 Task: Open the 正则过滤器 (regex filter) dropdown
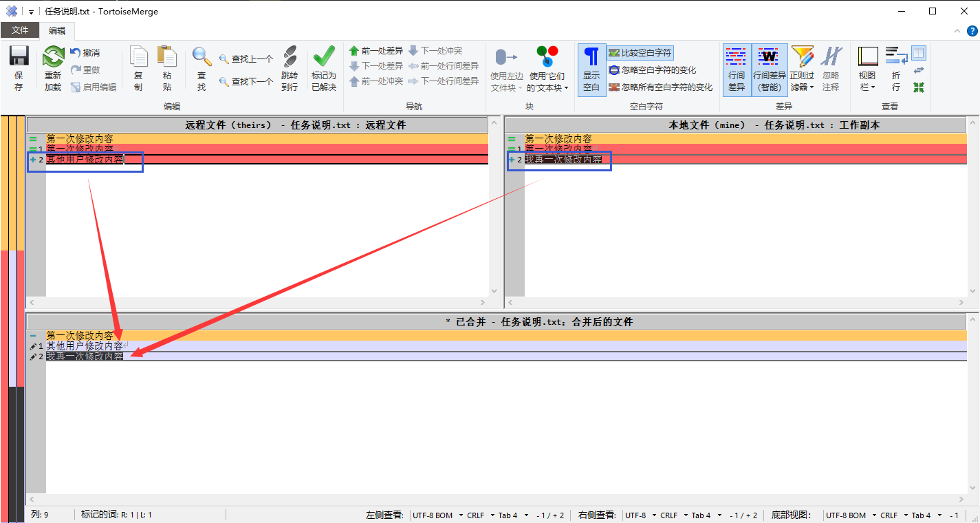point(801,69)
